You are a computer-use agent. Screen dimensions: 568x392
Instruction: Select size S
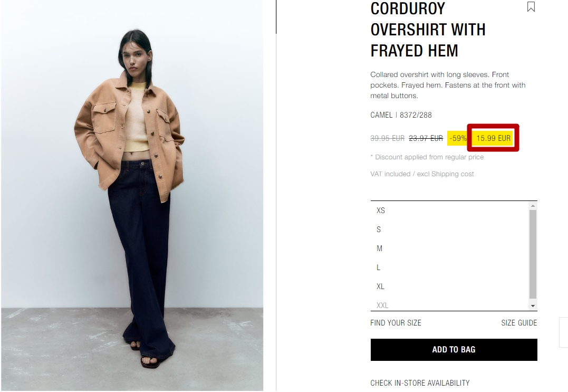[450, 230]
